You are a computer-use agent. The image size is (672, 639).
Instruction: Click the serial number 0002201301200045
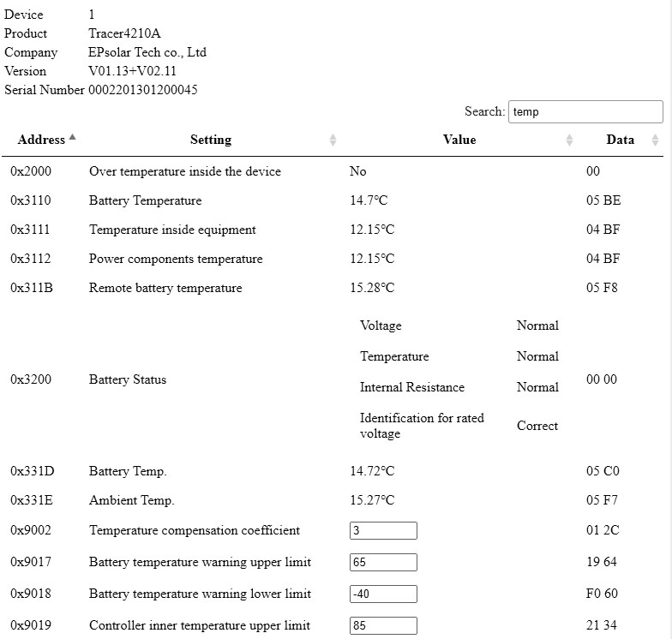[142, 90]
